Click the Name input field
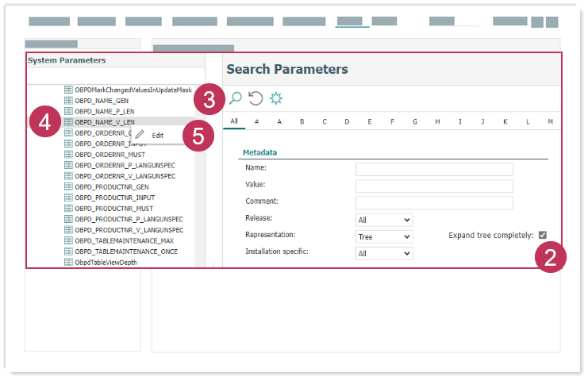588x380 pixels. (x=434, y=169)
